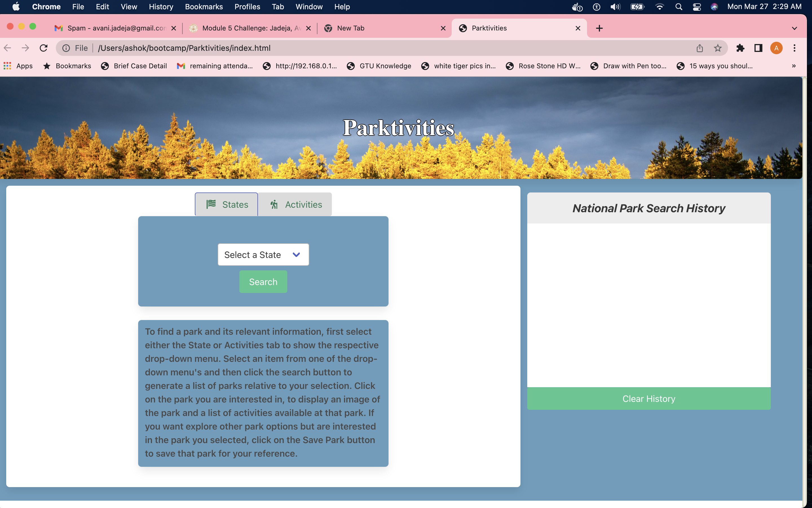Open the GTU Knowledge bookmark
This screenshot has width=812, height=508.
(379, 66)
